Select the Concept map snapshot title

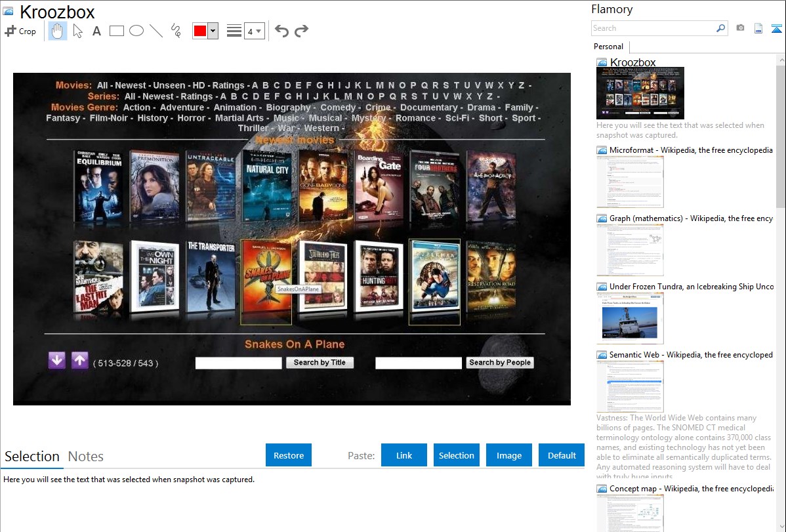point(692,489)
